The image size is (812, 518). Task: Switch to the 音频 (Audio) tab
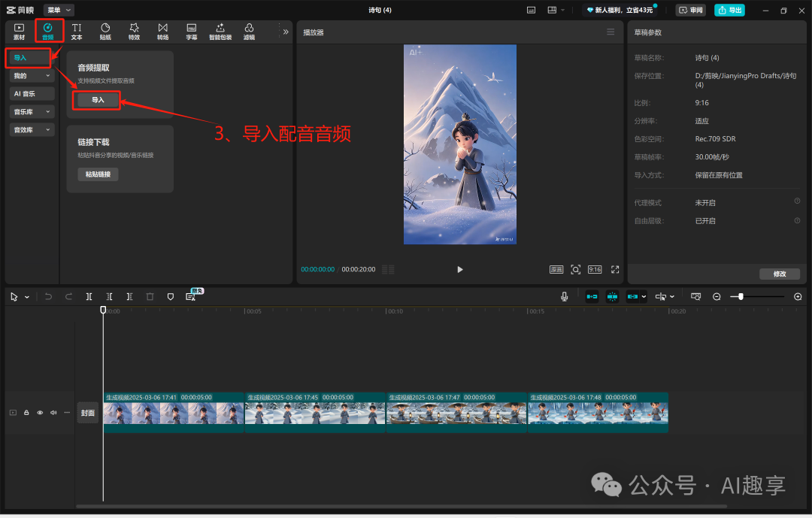pos(48,31)
